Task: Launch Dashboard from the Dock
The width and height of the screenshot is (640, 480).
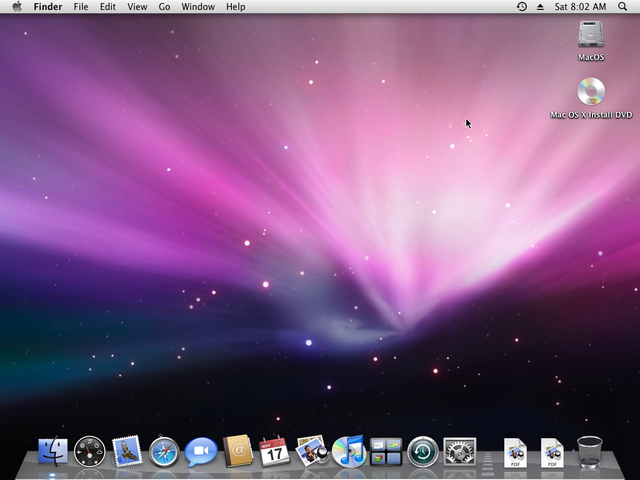Action: pyautogui.click(x=90, y=451)
